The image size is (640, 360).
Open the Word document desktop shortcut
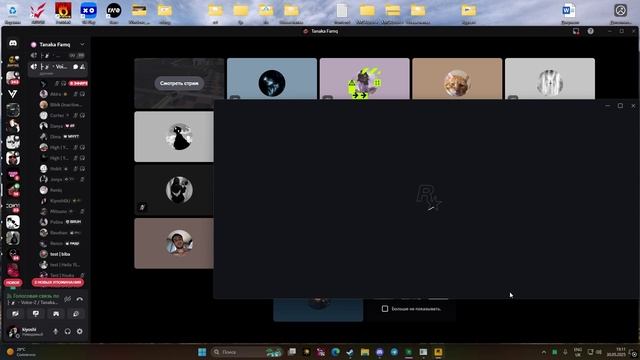coord(570,13)
